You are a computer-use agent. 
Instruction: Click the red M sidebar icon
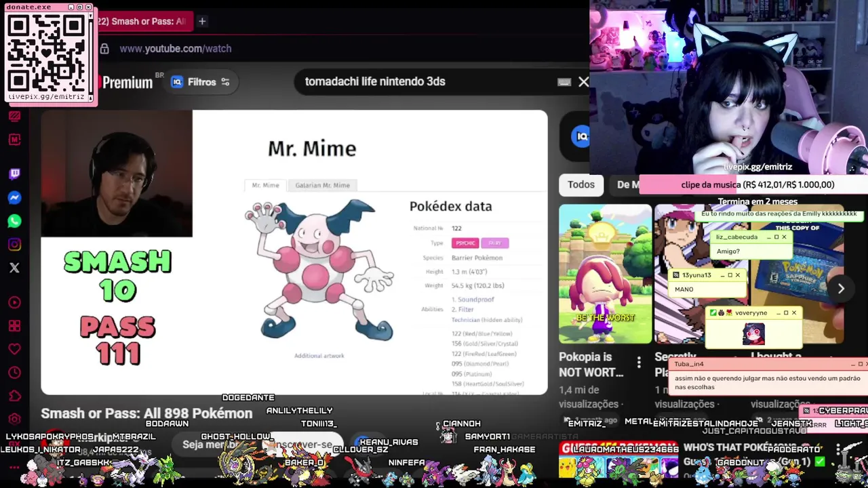(14, 140)
